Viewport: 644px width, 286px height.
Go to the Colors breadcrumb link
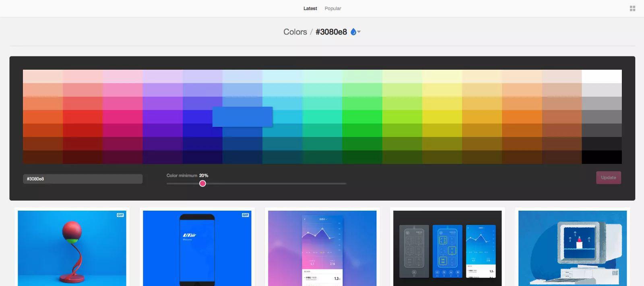pyautogui.click(x=295, y=32)
